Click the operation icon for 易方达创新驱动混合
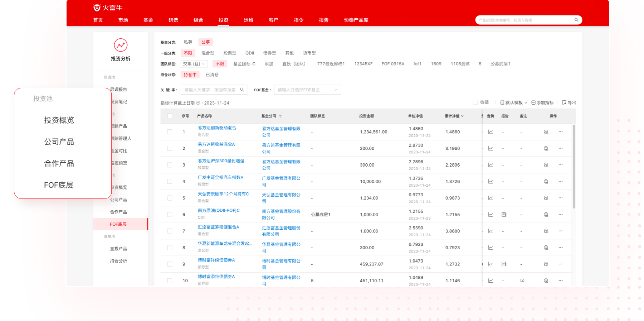Viewport: 644px width, 321px height. tap(546, 132)
